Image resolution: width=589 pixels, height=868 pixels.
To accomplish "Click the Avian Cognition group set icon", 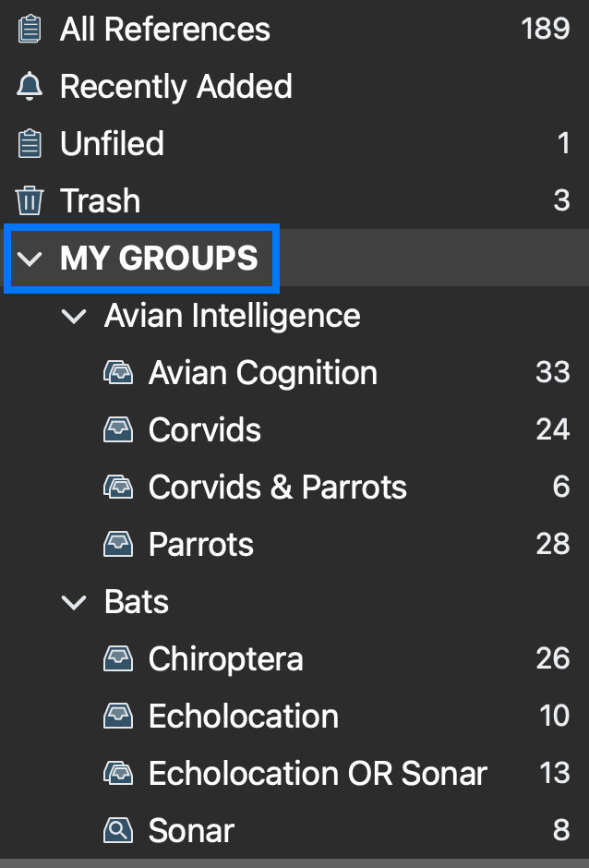I will (x=118, y=373).
